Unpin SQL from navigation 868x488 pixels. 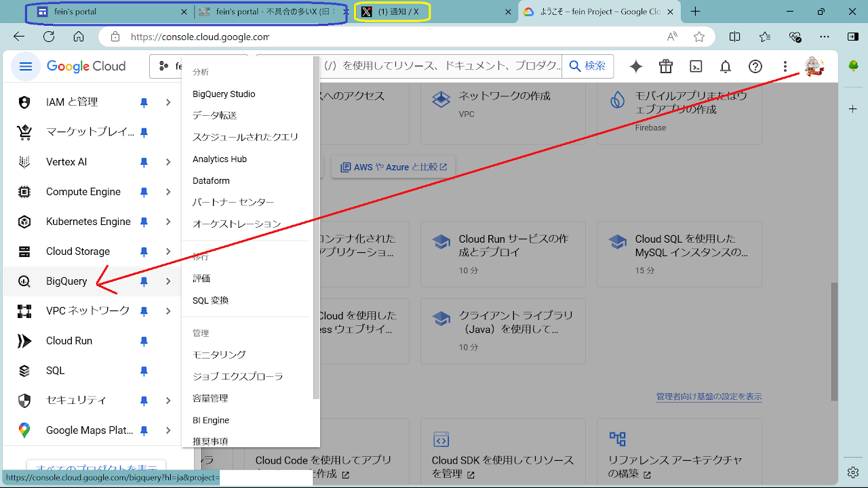(x=144, y=371)
